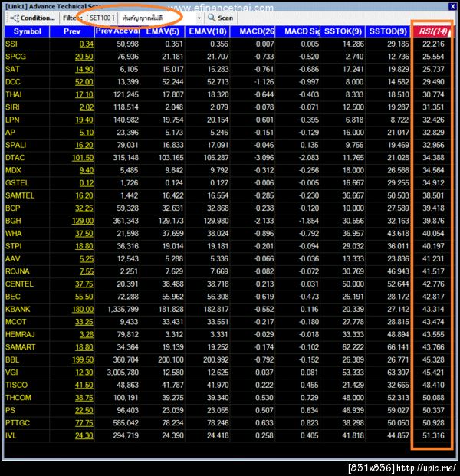This screenshot has width=460, height=476.
Task: Select the PTTGC symbol
Action: coord(18,423)
